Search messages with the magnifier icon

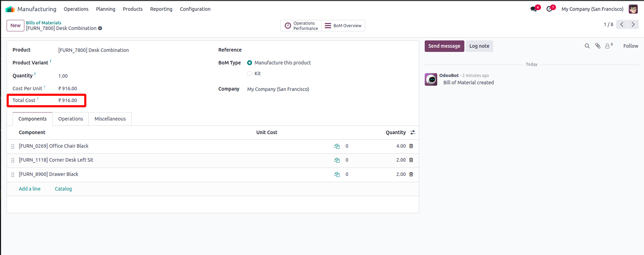pyautogui.click(x=587, y=46)
